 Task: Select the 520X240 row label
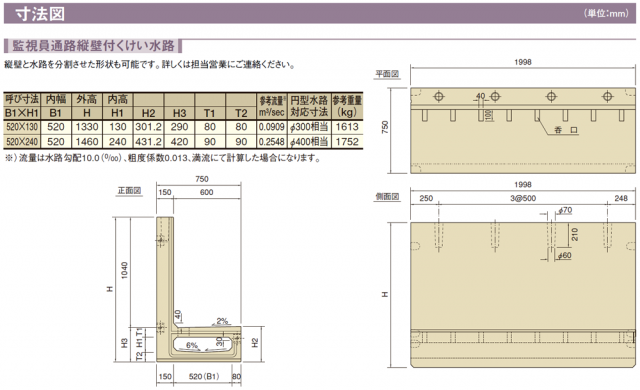coord(22,142)
